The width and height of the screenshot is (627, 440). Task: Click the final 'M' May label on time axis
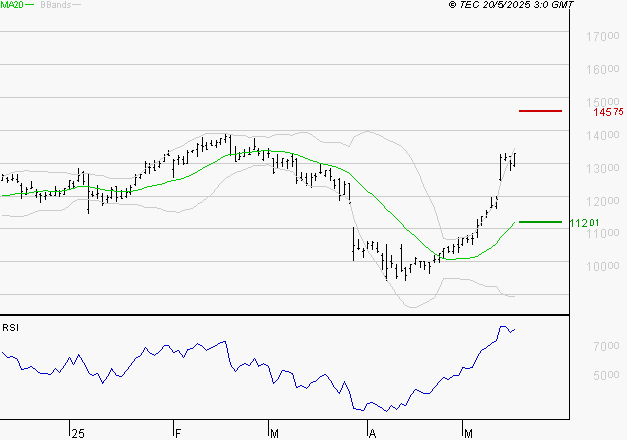pyautogui.click(x=468, y=432)
